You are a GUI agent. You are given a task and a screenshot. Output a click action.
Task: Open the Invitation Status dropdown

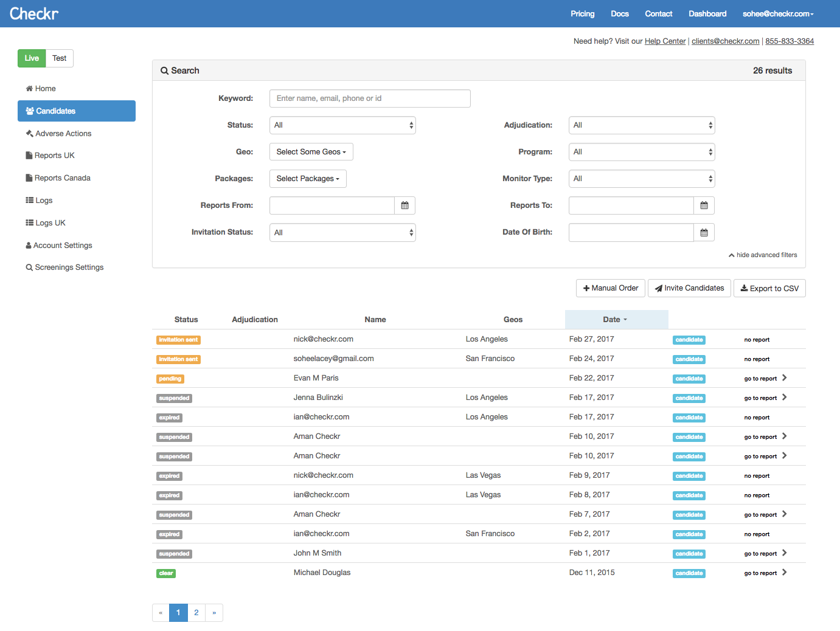coord(342,232)
